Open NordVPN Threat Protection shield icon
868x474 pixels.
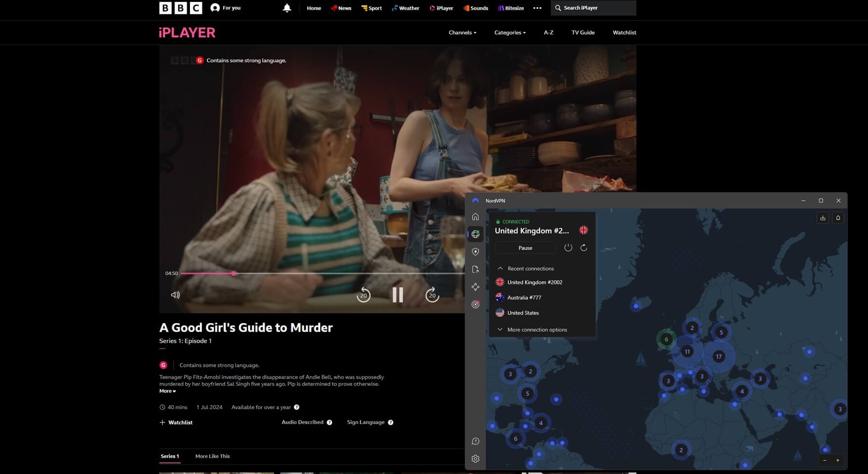[475, 252]
